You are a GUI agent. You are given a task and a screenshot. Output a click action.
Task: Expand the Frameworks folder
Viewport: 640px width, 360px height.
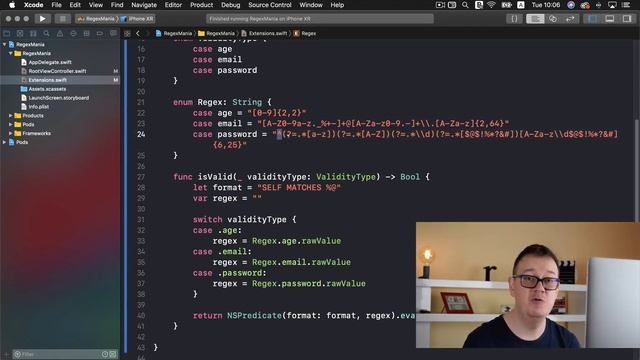click(11, 133)
